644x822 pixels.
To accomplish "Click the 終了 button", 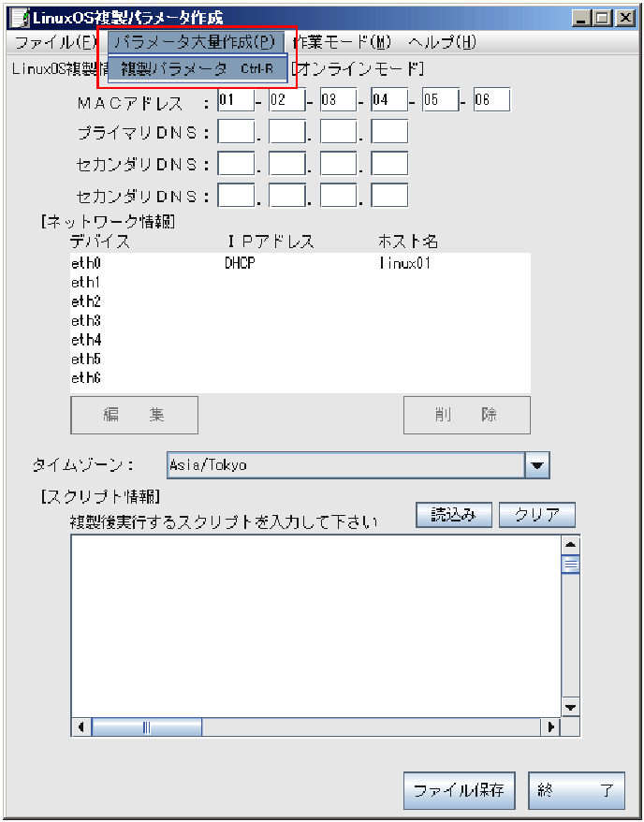I will (577, 790).
